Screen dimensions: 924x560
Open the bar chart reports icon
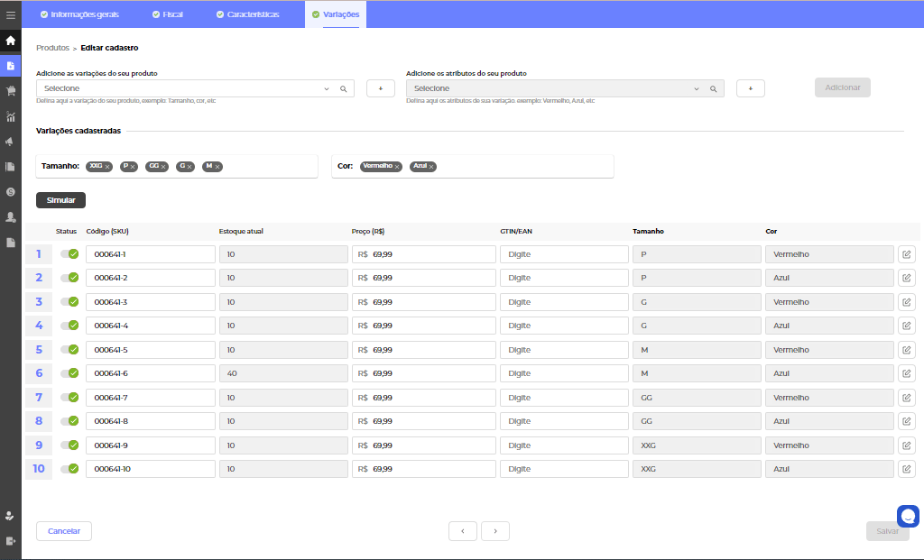[x=10, y=116]
